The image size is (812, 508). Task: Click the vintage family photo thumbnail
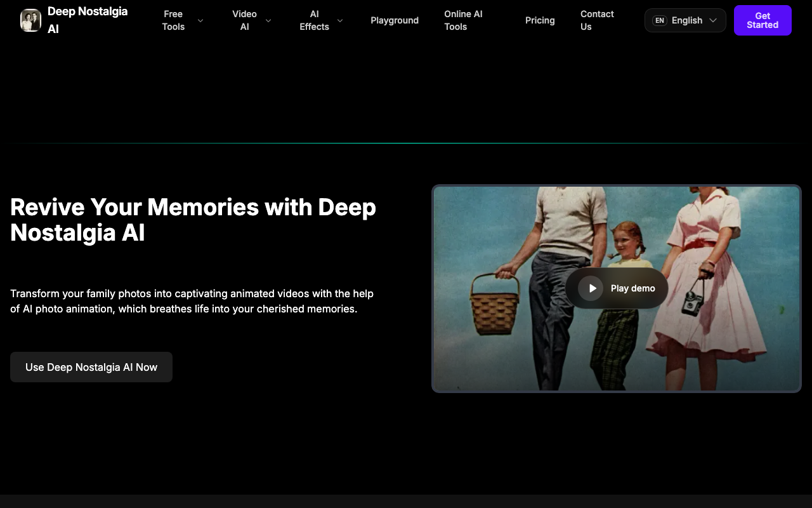coord(617,288)
